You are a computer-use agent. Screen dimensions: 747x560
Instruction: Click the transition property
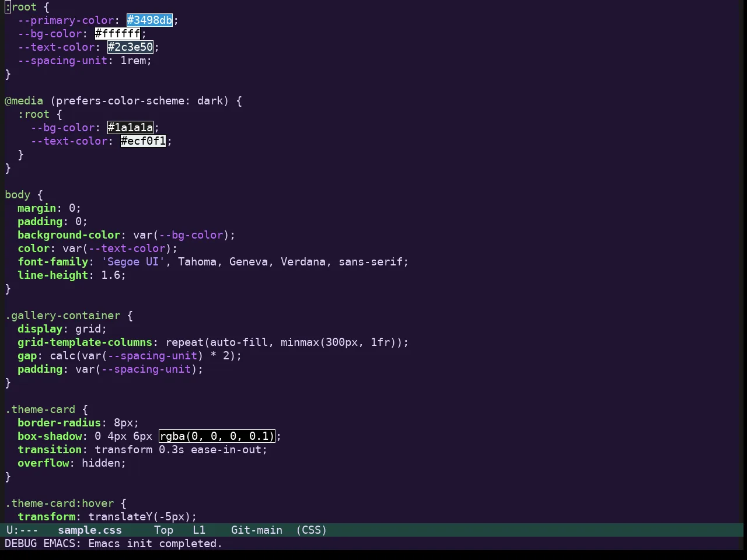click(x=50, y=450)
